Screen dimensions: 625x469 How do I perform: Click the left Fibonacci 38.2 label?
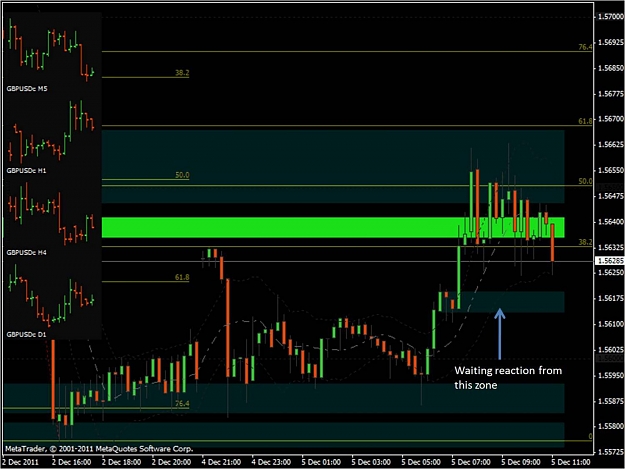click(182, 73)
